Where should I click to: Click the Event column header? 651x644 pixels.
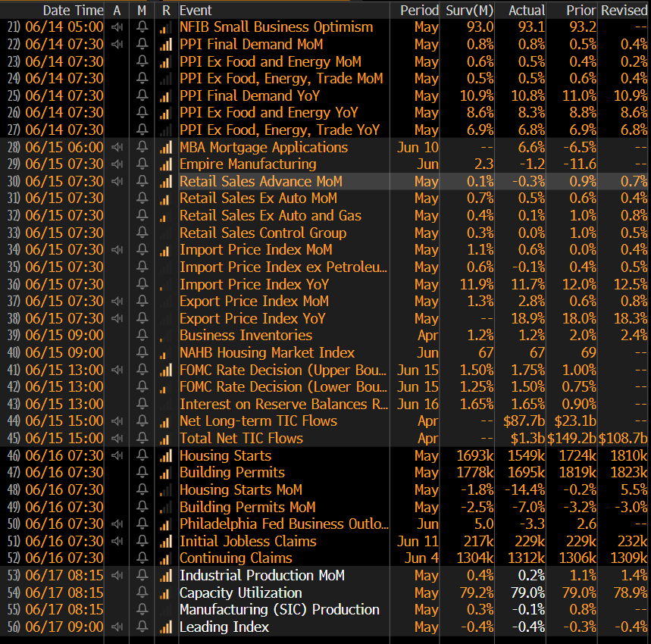(x=196, y=10)
